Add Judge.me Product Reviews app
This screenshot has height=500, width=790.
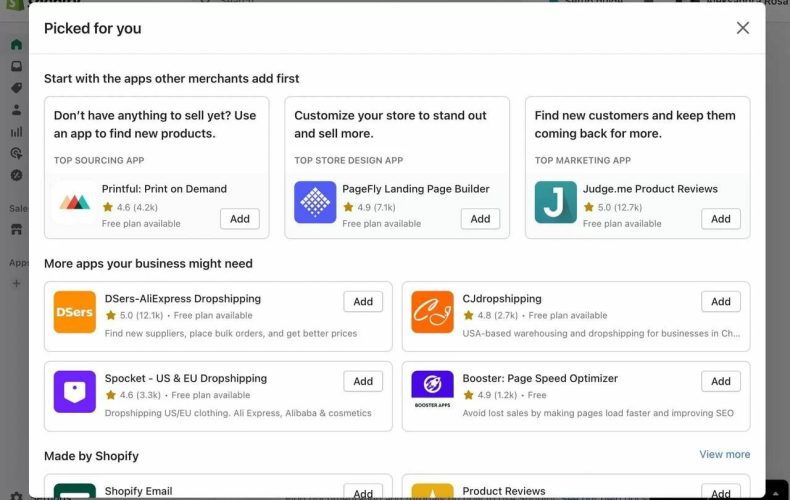tap(720, 219)
